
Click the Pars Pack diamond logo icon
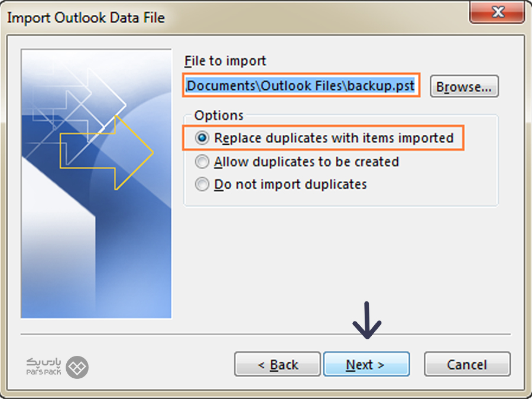tap(77, 367)
